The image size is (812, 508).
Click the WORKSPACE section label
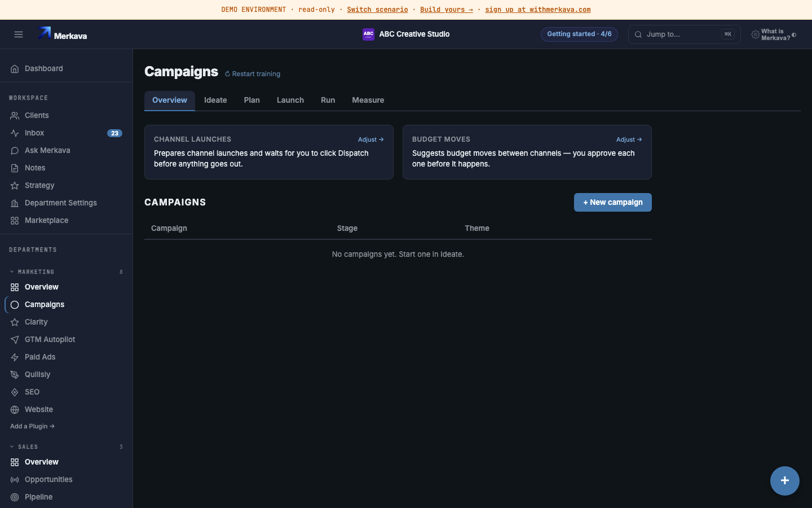tap(28, 98)
